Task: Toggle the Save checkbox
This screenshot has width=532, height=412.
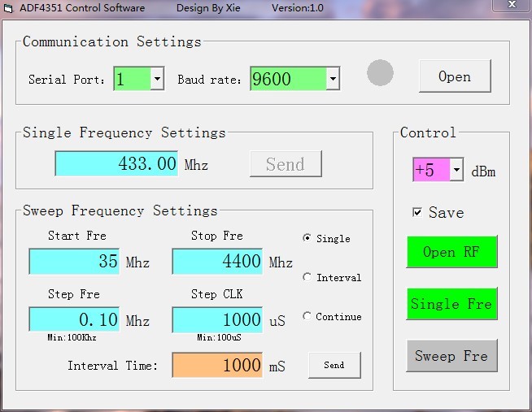Action: coord(417,213)
